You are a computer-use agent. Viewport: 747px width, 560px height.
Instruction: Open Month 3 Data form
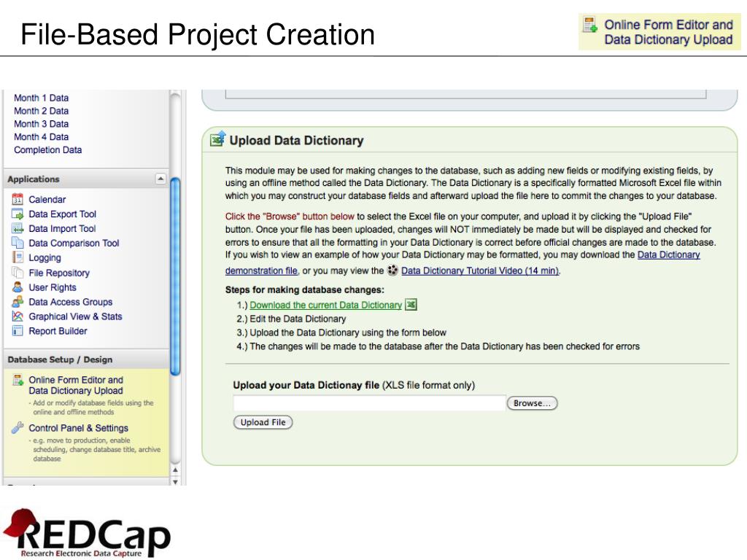[42, 124]
